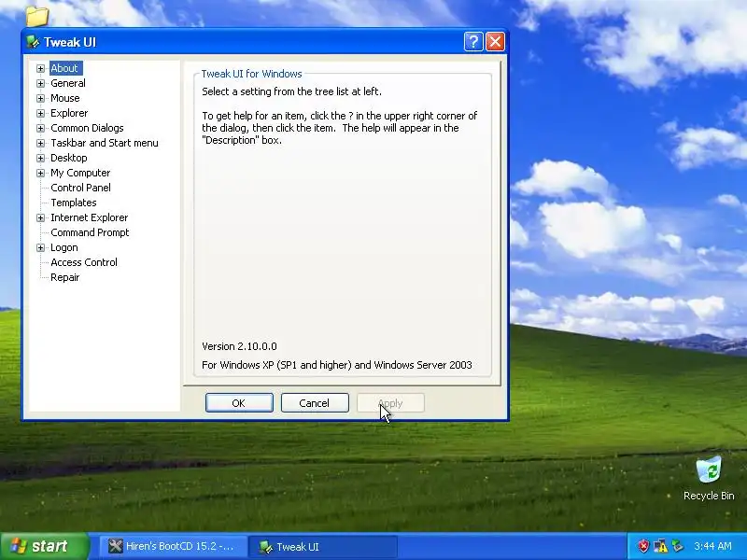
Task: Expand the About tree node
Action: tap(40, 68)
